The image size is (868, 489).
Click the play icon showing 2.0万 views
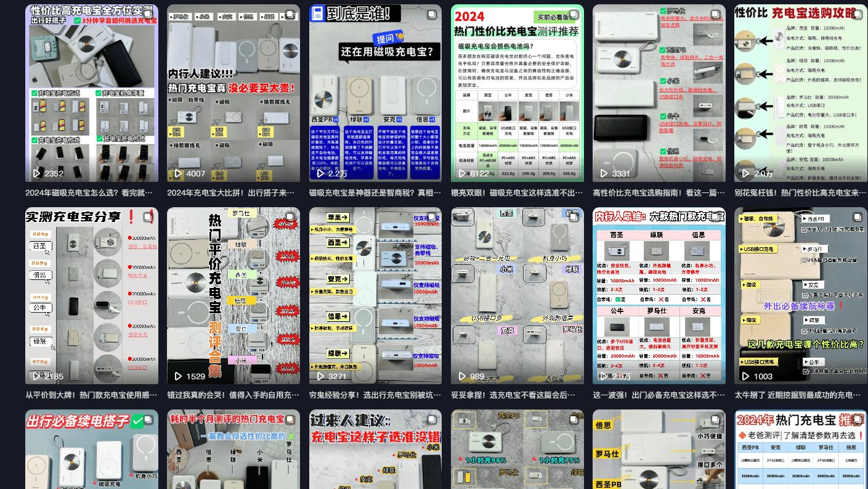[x=746, y=173]
